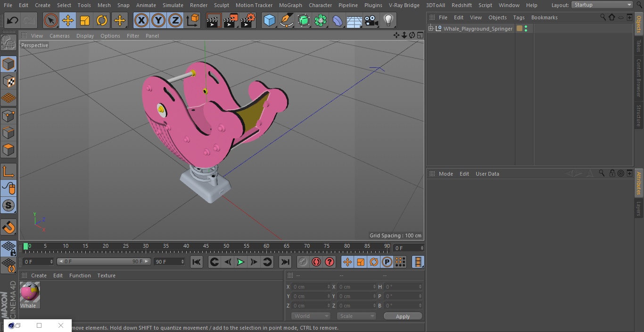Open the material manager Create menu
This screenshot has height=332, width=644.
click(x=39, y=275)
